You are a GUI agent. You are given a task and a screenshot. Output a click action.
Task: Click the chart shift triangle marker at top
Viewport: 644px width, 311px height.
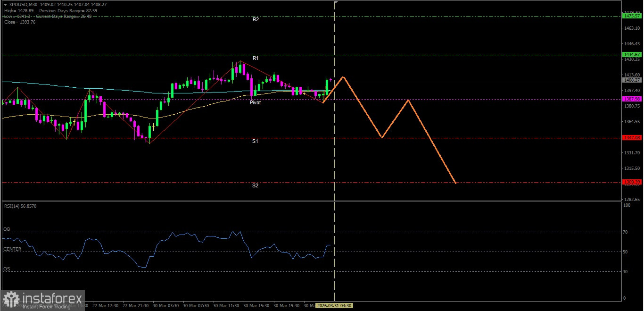click(x=336, y=2)
